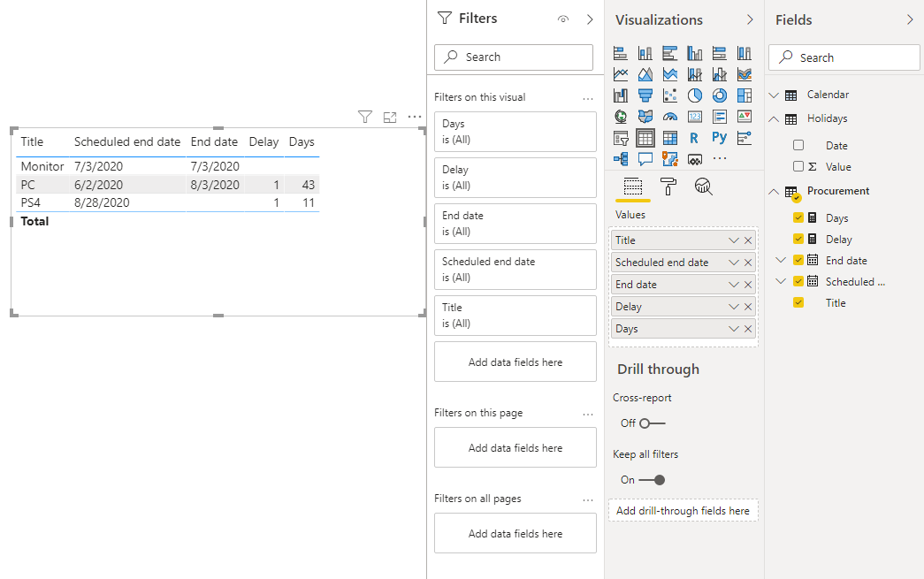Check the Holidays Value field
The width and height of the screenshot is (924, 579).
tap(798, 166)
